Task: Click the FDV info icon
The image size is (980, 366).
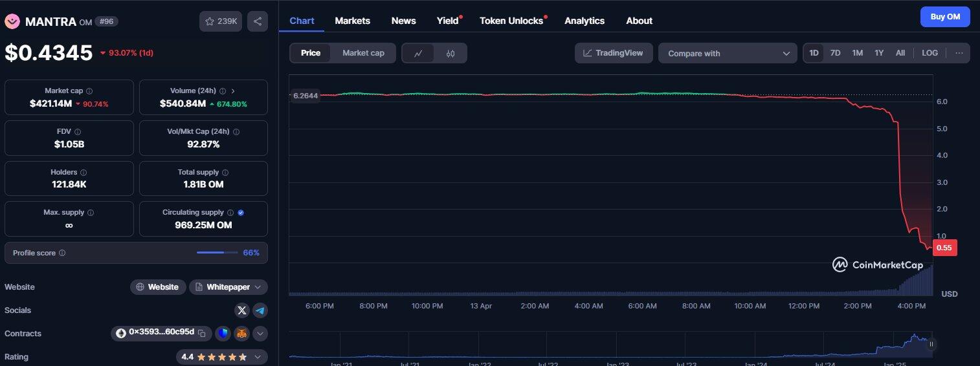Action: [x=78, y=131]
